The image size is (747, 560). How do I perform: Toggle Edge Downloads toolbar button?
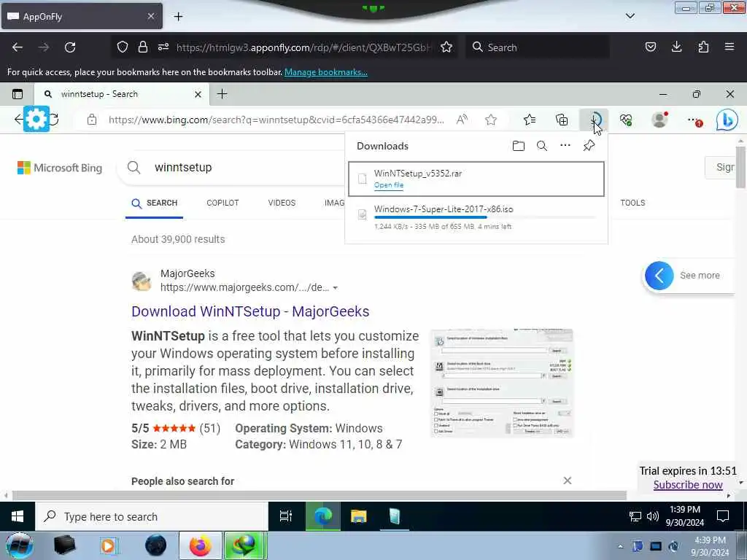pos(594,120)
